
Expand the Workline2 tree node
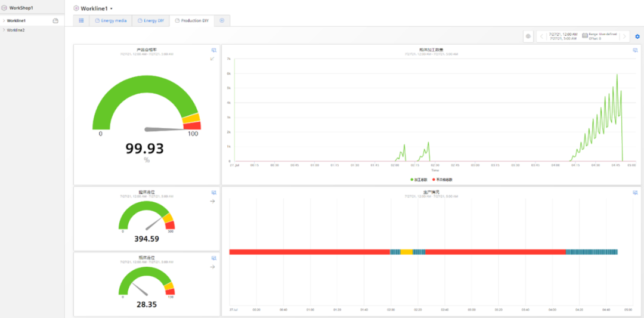coord(4,30)
